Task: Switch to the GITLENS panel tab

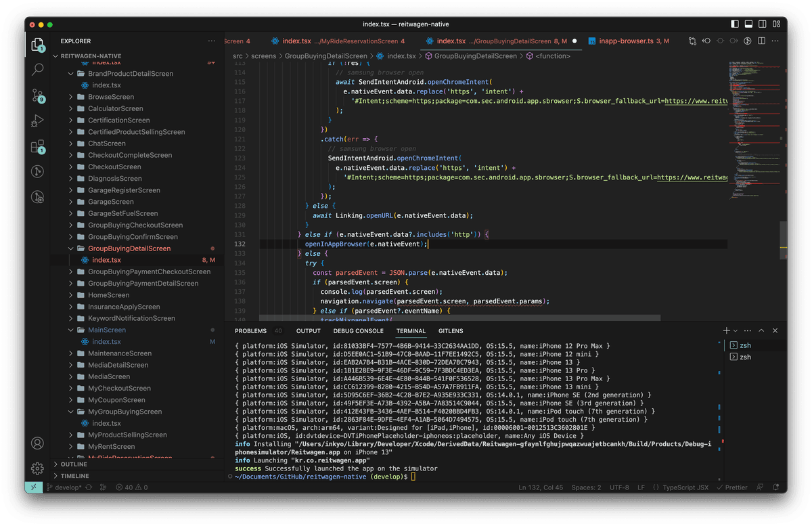Action: coord(451,331)
